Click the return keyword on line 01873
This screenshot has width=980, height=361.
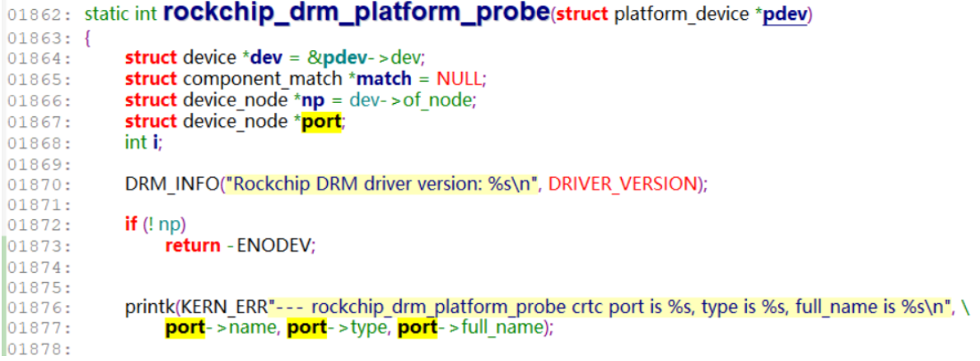tap(193, 246)
